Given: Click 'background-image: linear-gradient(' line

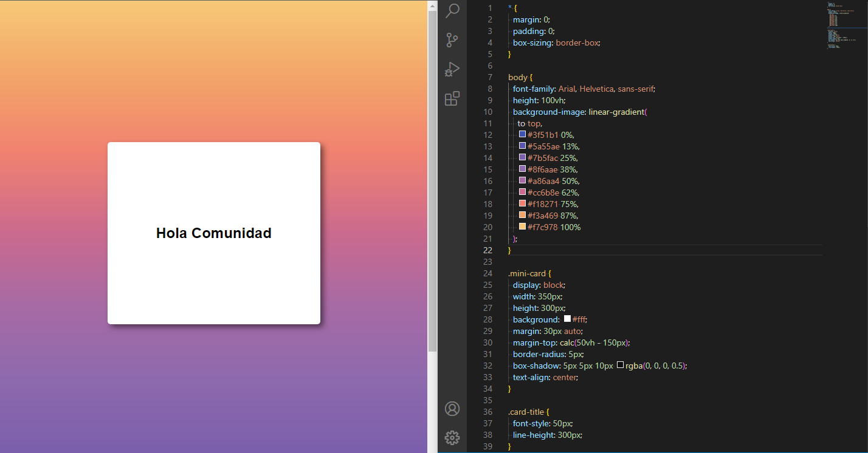Looking at the screenshot, I should click(580, 112).
